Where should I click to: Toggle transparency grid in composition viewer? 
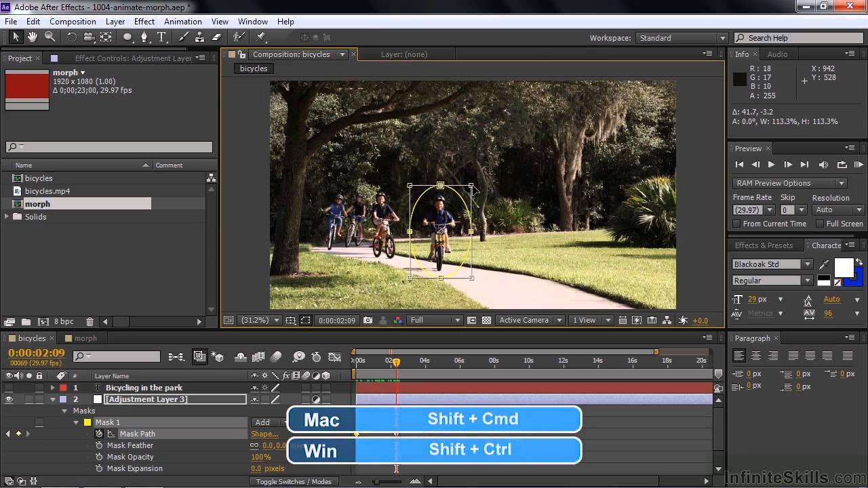[486, 321]
